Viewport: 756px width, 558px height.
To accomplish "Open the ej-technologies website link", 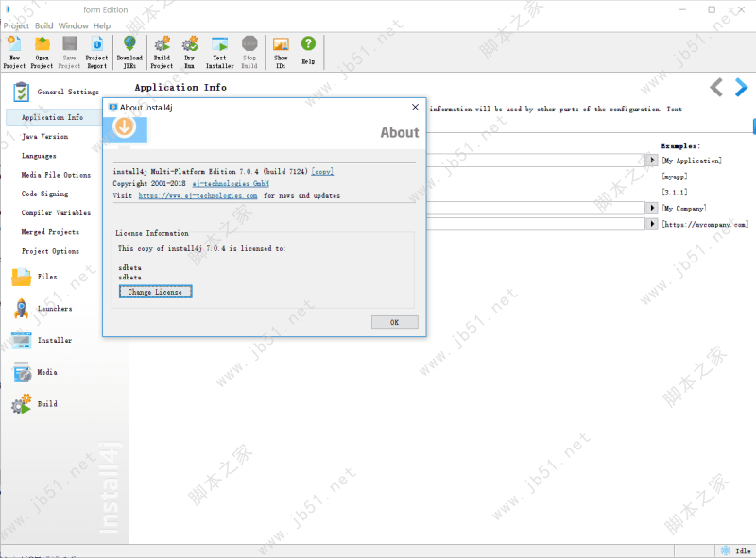I will point(198,195).
